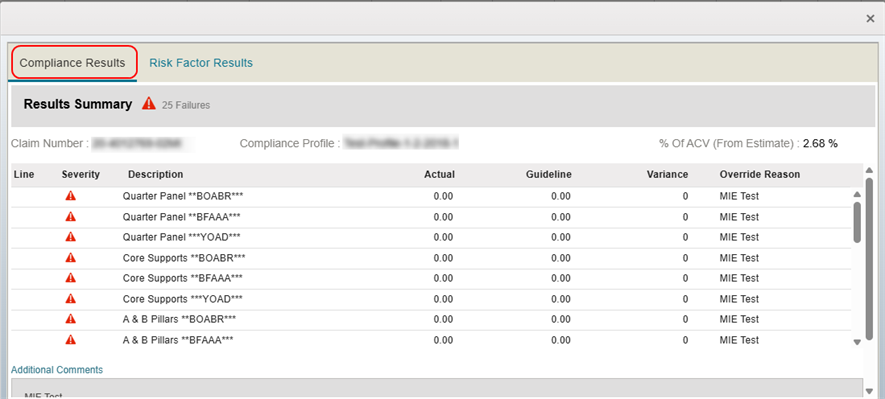The image size is (885, 399).
Task: Click the Compliance Profile label
Action: 290,143
